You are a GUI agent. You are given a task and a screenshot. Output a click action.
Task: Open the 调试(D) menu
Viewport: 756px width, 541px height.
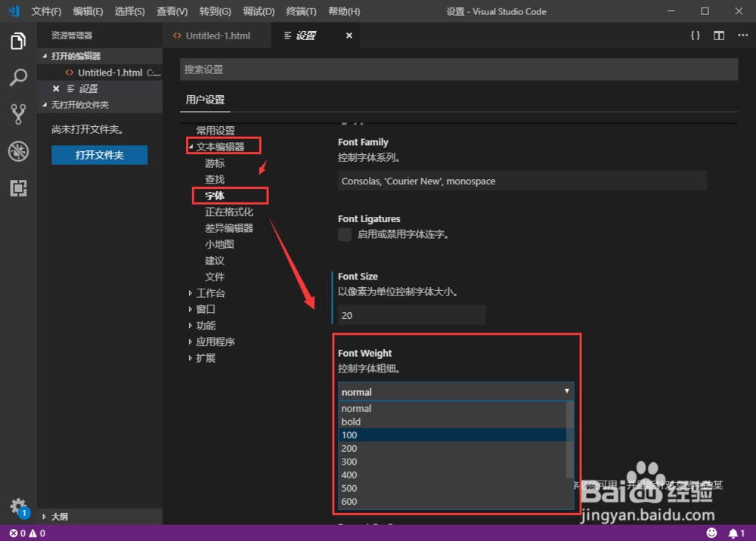(259, 11)
